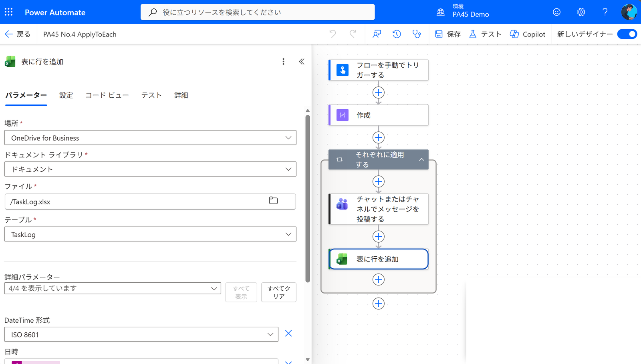This screenshot has height=364, width=641.
Task: Open version history clock icon
Action: pos(397,34)
